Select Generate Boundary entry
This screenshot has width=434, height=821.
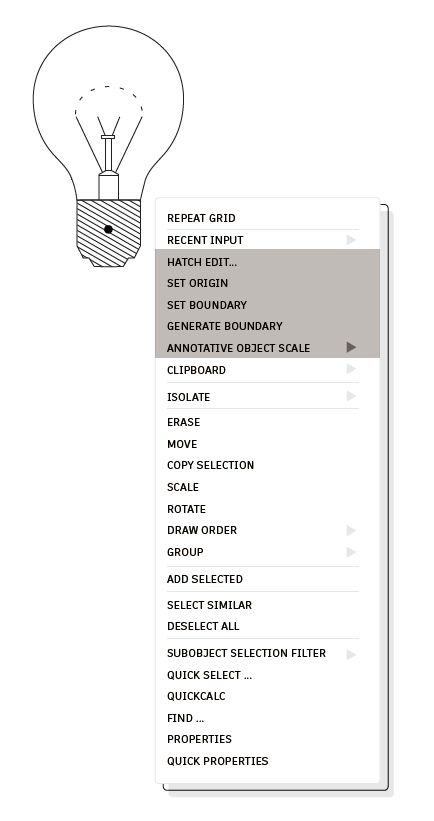coord(267,326)
